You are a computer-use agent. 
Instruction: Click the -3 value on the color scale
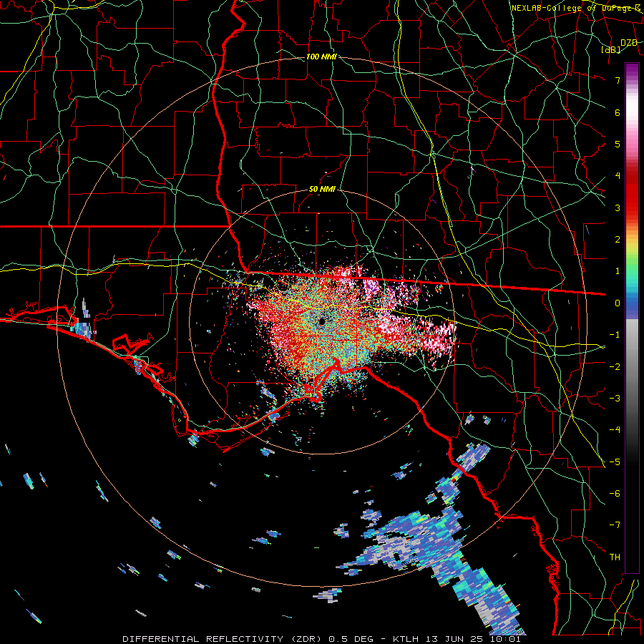point(615,398)
